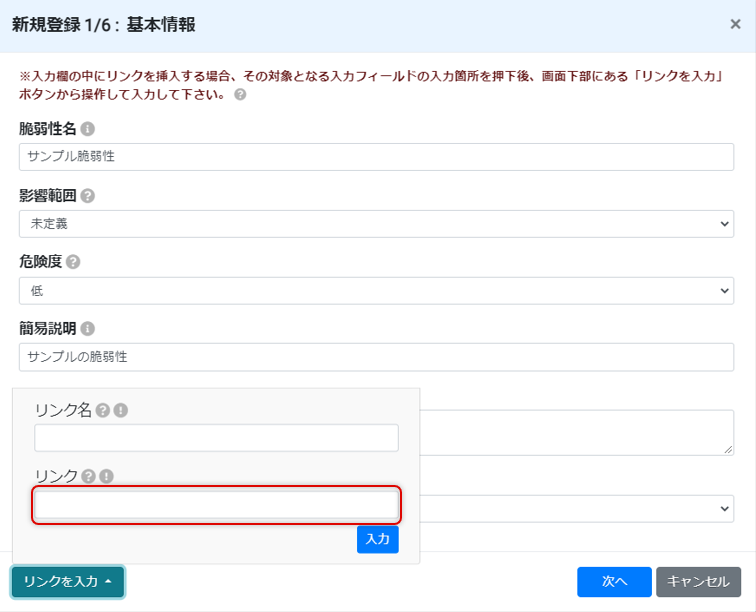Viewport: 756px width, 612px height.
Task: Focus the リンク名 text field
Action: coord(216,438)
